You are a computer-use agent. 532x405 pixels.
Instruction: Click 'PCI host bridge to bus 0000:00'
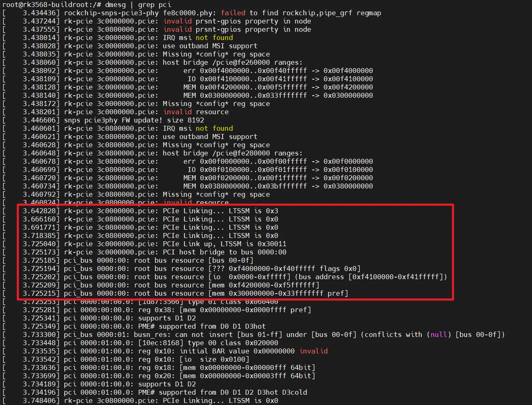pyautogui.click(x=225, y=252)
